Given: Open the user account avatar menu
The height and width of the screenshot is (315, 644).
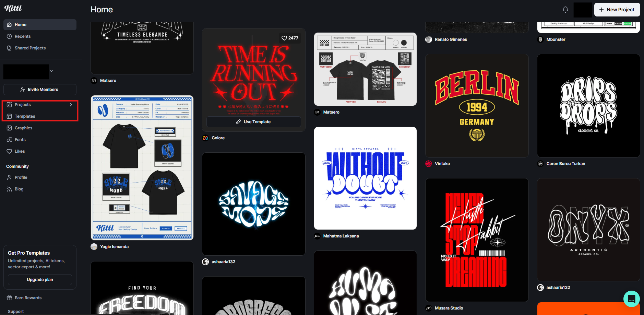Looking at the screenshot, I should 583,10.
